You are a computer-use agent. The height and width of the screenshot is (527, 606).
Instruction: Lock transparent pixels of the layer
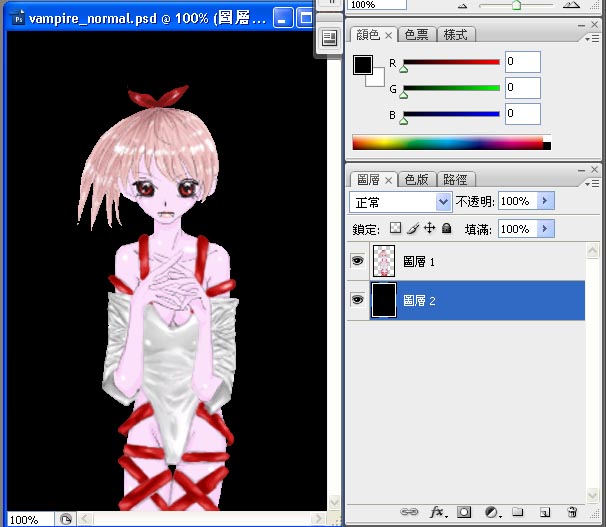tap(395, 228)
